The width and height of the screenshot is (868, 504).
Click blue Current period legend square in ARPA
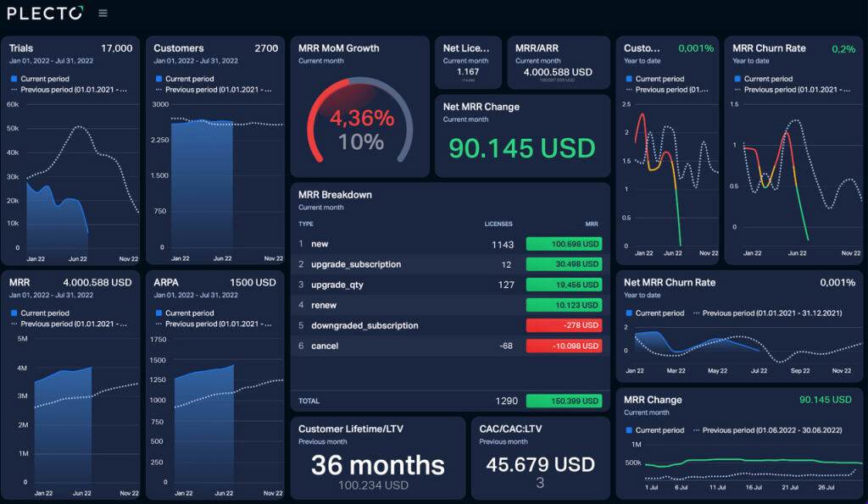click(159, 313)
